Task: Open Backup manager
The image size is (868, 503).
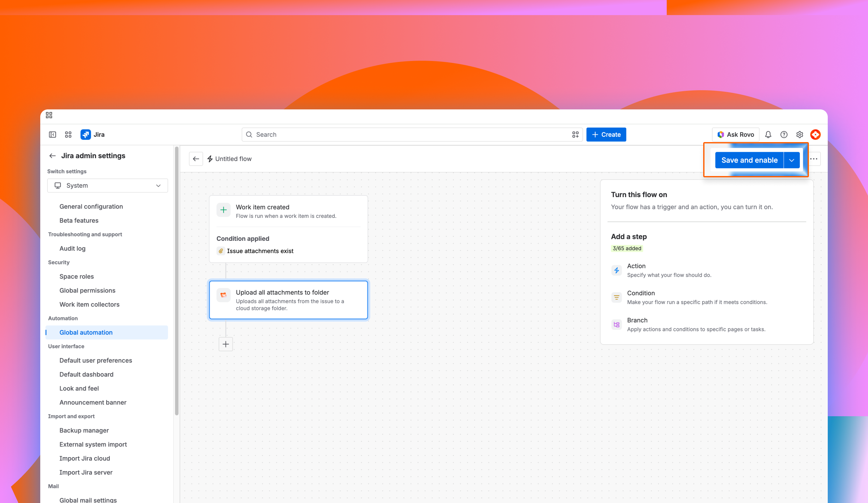Action: pos(84,430)
